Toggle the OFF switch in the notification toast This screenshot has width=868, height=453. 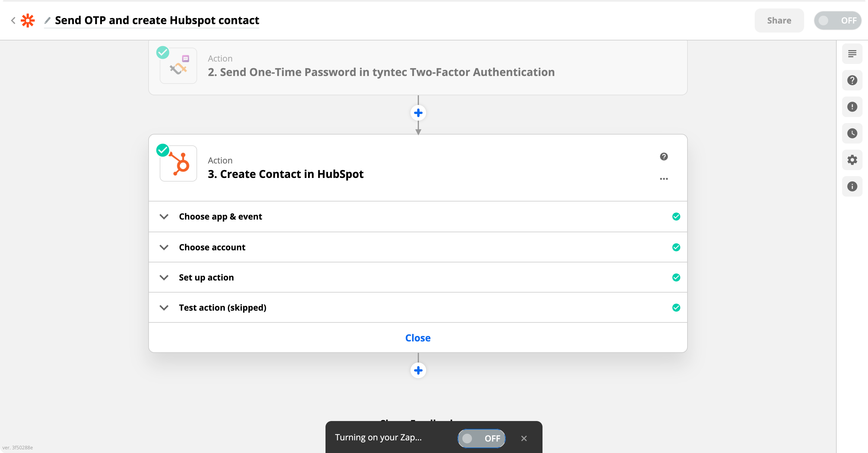click(482, 438)
